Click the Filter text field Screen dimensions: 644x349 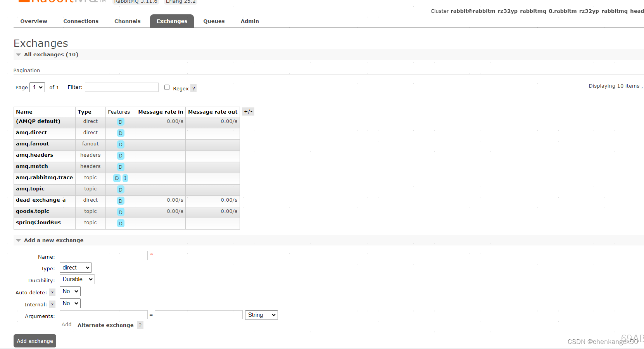pos(122,87)
